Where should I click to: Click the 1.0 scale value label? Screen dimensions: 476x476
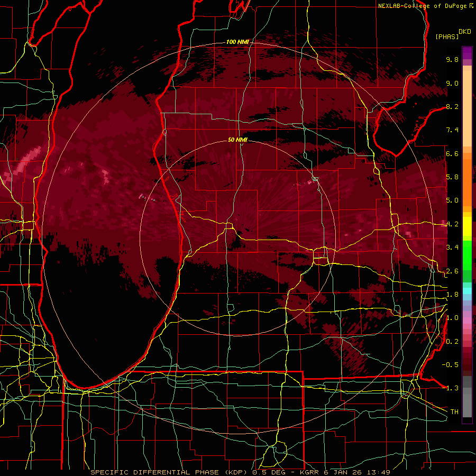click(x=452, y=318)
